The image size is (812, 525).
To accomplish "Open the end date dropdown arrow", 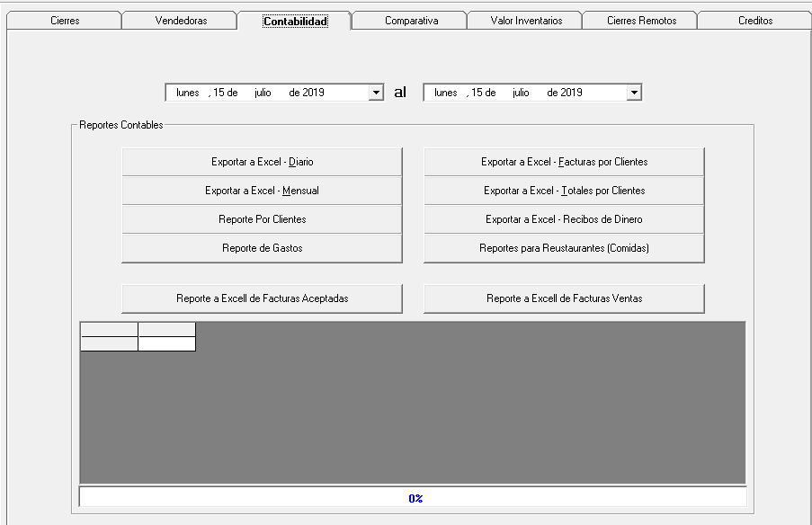I will pyautogui.click(x=634, y=93).
